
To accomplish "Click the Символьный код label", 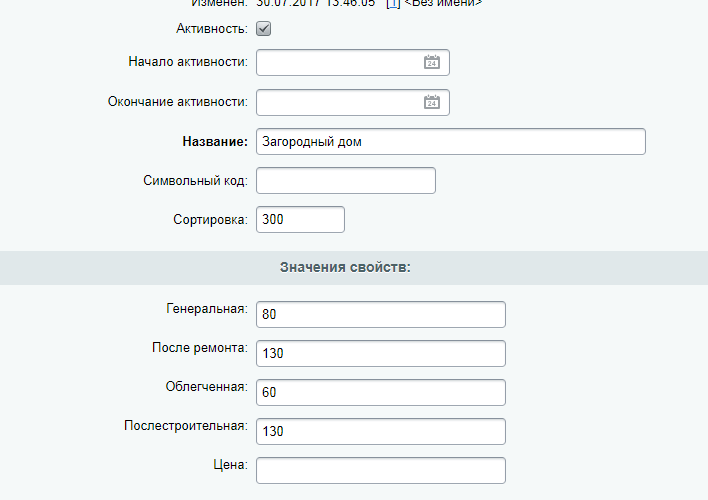I will [x=196, y=180].
